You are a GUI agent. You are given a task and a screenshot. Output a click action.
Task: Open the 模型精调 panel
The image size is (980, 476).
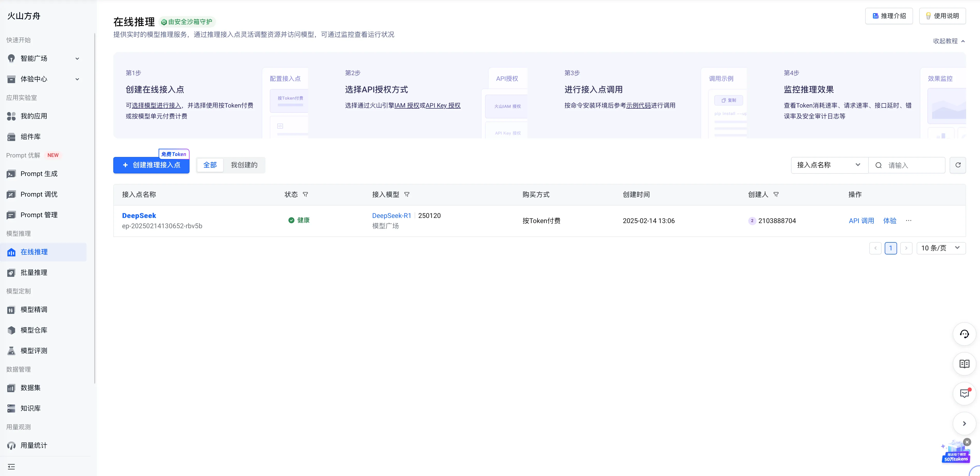(x=34, y=309)
